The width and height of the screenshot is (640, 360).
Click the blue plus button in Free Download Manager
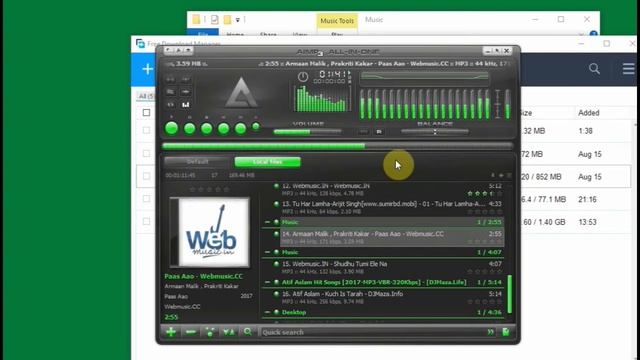pyautogui.click(x=147, y=69)
